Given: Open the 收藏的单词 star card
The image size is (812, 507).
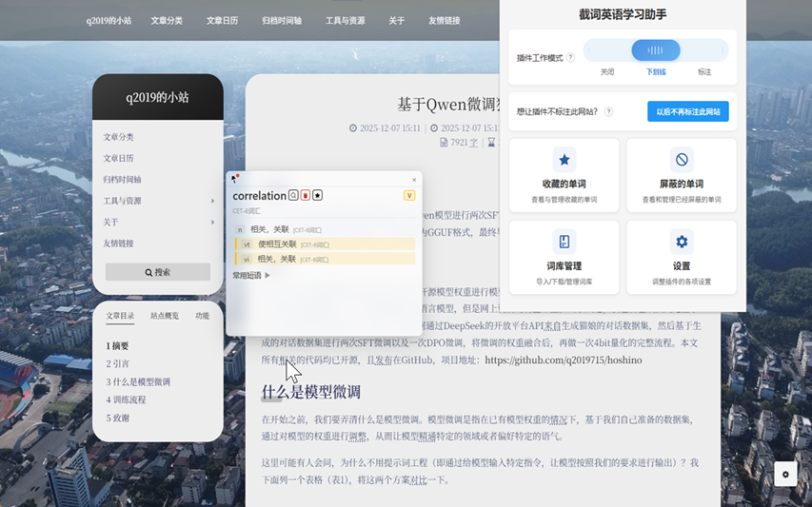Looking at the screenshot, I should [564, 175].
